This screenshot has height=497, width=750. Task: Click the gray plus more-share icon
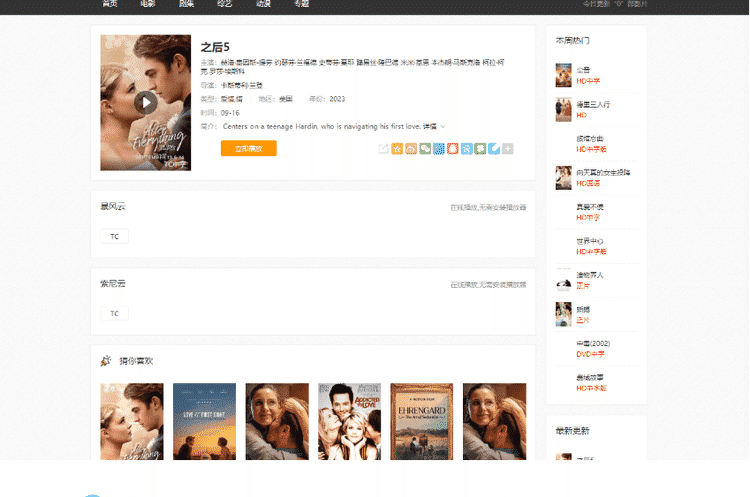pos(508,149)
